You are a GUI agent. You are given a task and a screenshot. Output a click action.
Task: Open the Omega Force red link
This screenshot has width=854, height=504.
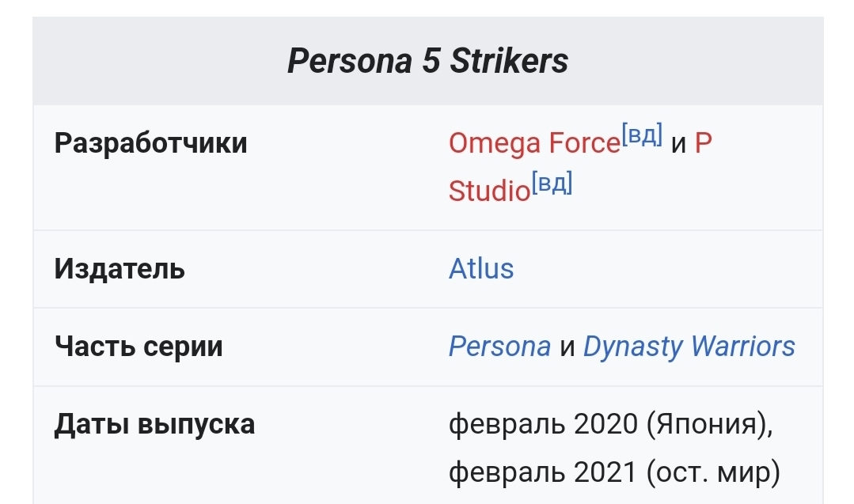(x=533, y=143)
